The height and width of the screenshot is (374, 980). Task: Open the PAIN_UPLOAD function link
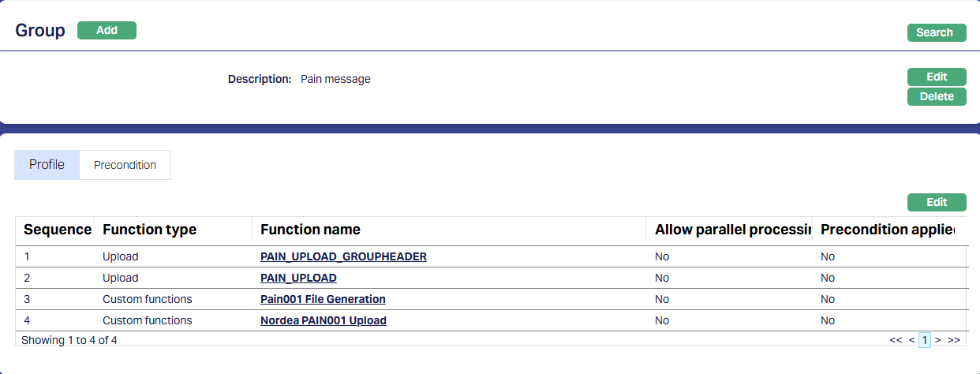click(x=298, y=278)
